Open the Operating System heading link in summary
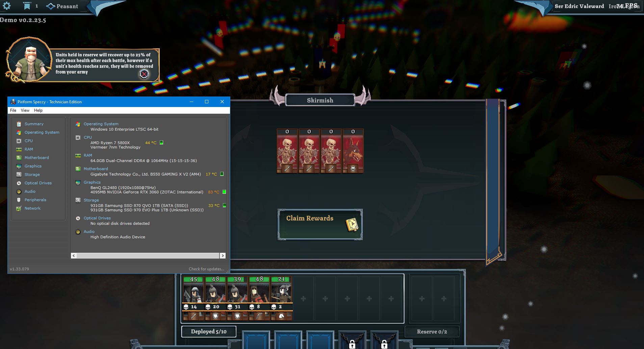The width and height of the screenshot is (644, 349). (x=101, y=124)
